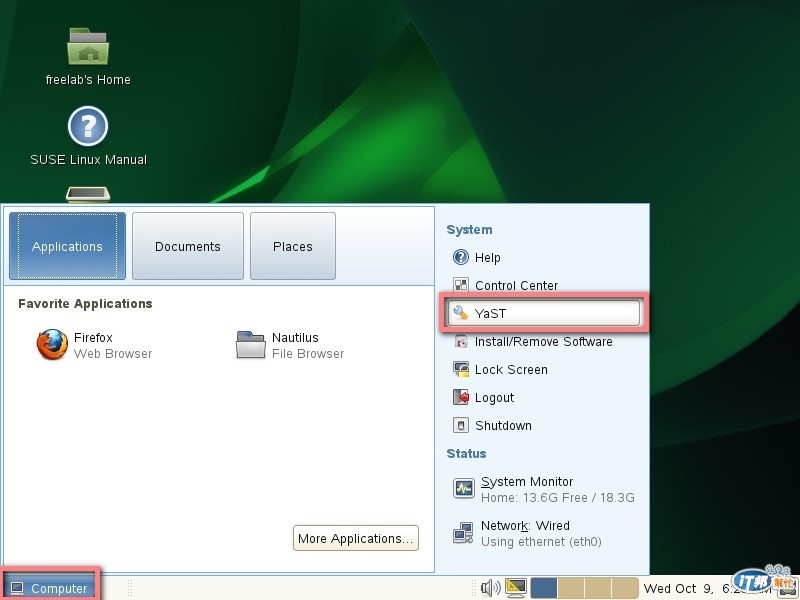Switch to the Places tab

[x=293, y=246]
